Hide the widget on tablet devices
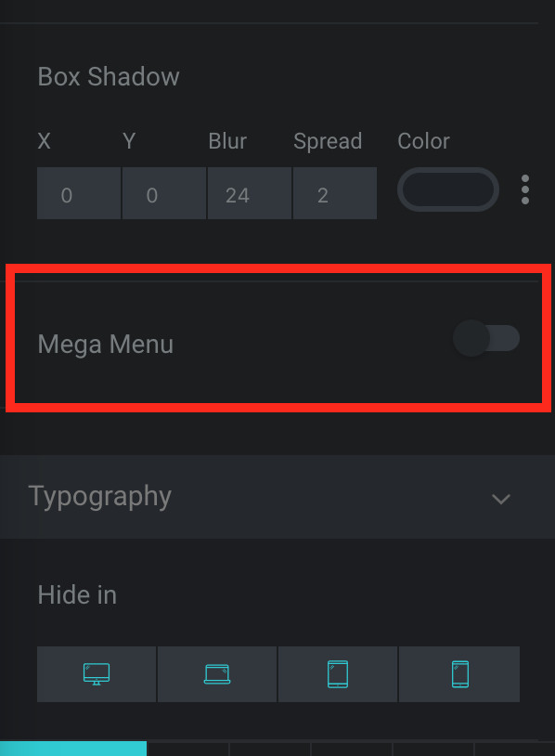The image size is (555, 756). click(338, 674)
